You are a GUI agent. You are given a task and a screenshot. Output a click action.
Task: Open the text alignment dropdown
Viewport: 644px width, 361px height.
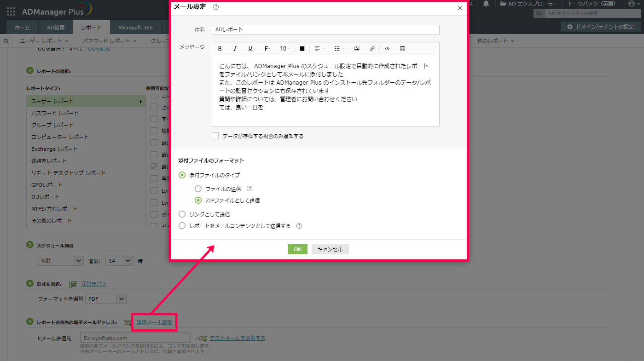[320, 49]
